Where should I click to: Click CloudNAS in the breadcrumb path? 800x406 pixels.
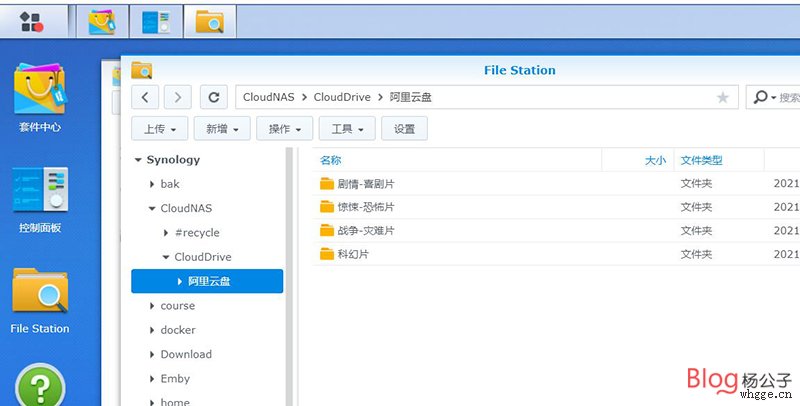[268, 97]
